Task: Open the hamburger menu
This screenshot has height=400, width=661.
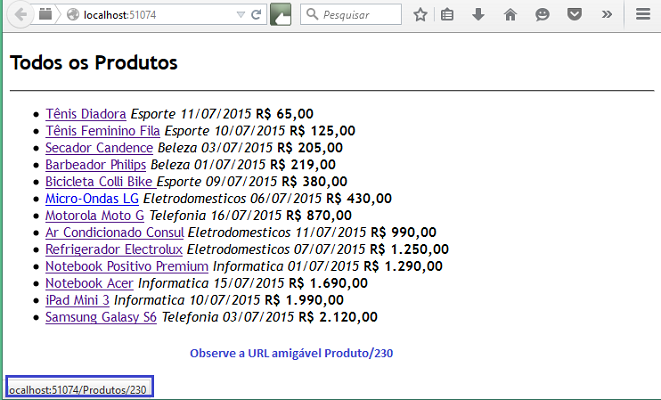Action: (x=643, y=15)
